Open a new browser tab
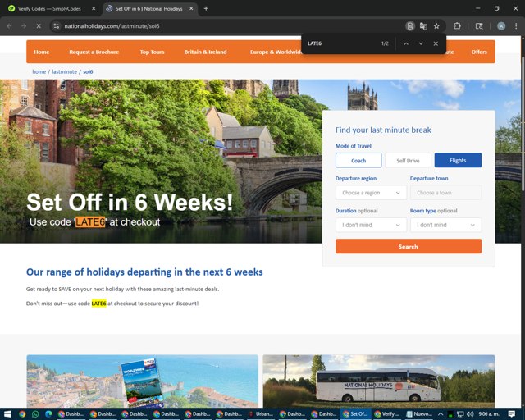Viewport: 525px width, 420px height. (206, 9)
